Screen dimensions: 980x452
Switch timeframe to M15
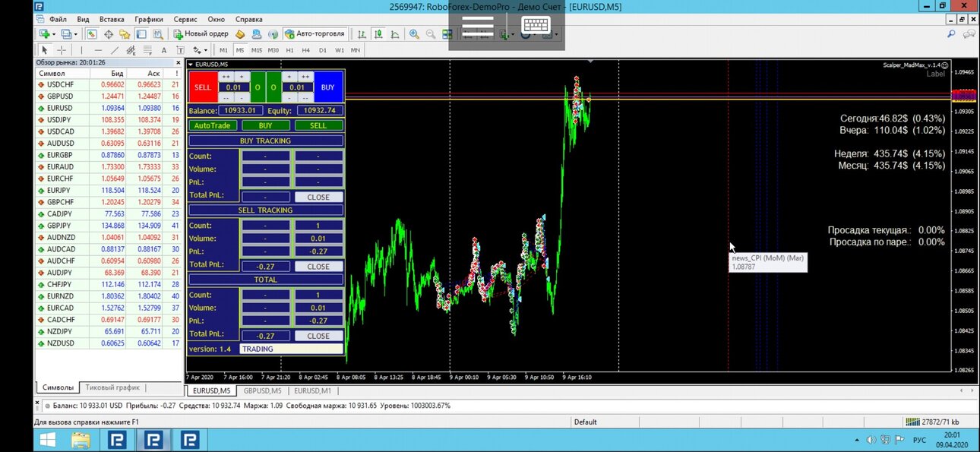(x=257, y=50)
